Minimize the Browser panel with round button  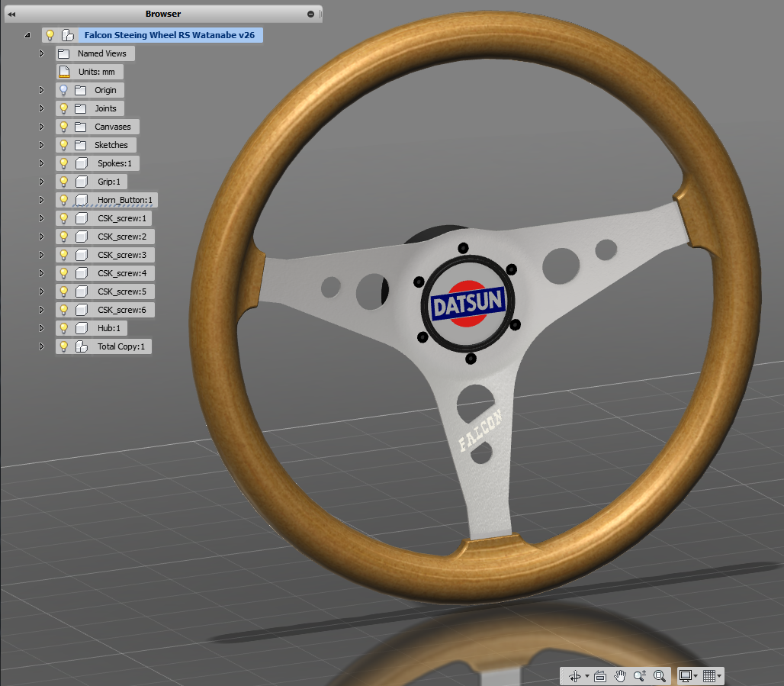(310, 14)
